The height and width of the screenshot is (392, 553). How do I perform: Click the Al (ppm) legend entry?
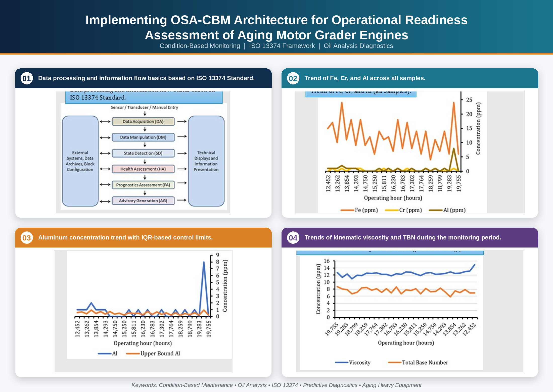[x=447, y=210]
